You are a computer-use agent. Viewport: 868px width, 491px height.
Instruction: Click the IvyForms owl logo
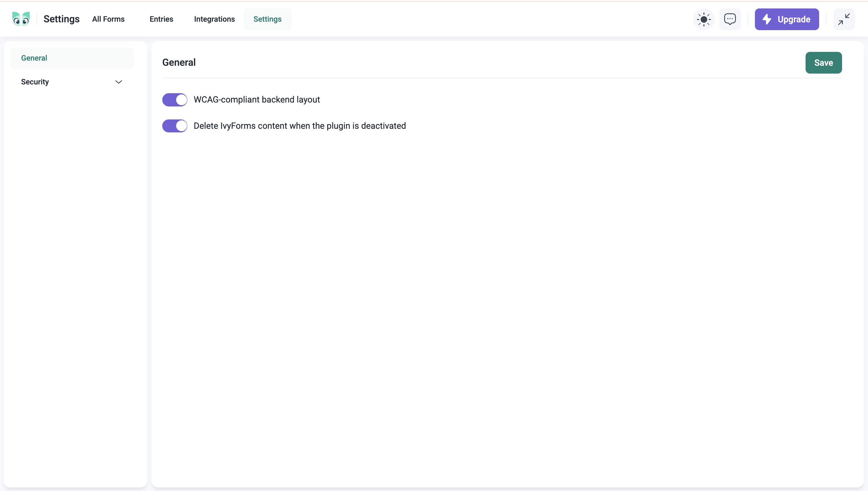point(21,19)
